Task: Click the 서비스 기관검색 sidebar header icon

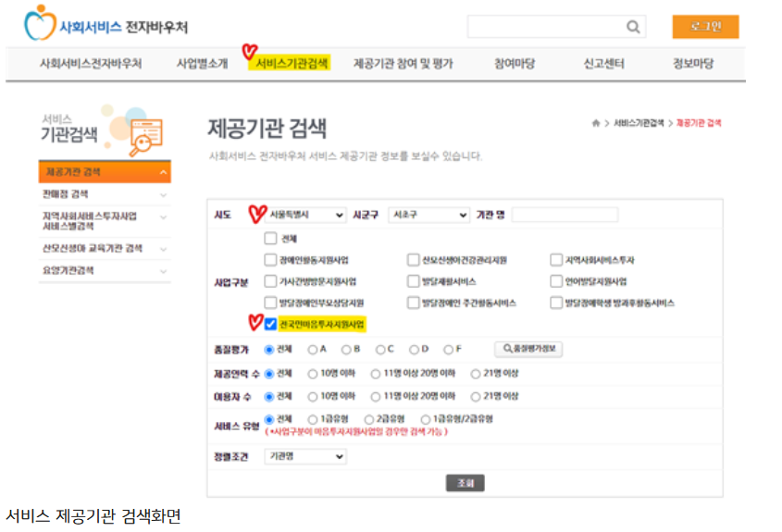Action: point(145,135)
